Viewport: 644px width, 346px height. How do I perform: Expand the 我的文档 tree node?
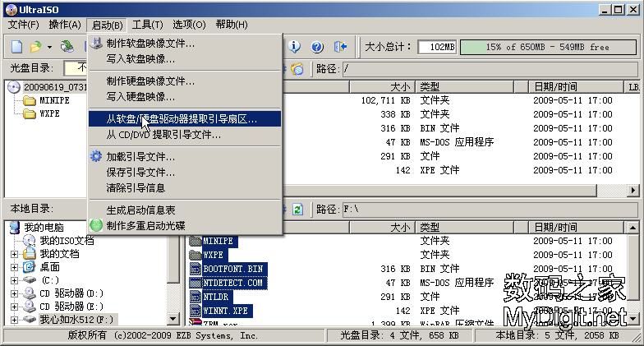(15, 254)
